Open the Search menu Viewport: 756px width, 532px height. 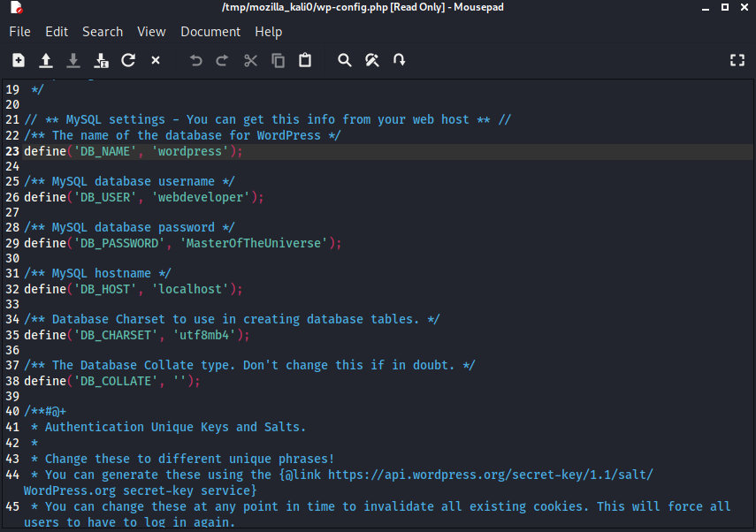click(103, 32)
